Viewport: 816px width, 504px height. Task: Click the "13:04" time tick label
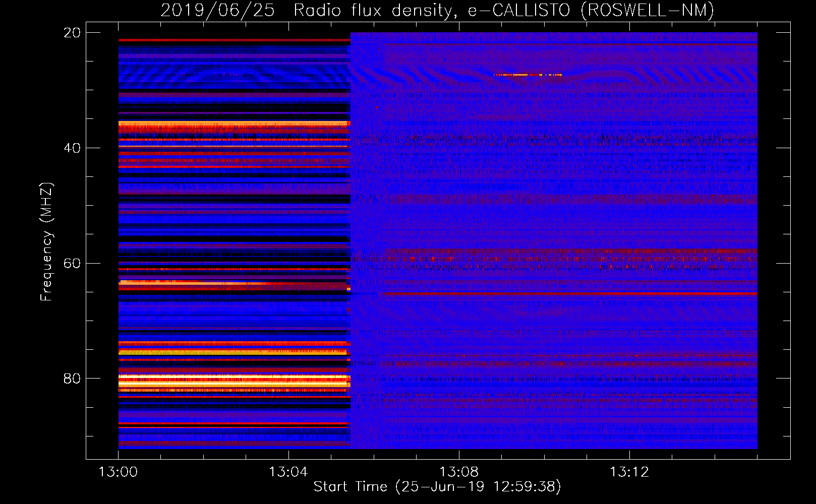(288, 472)
